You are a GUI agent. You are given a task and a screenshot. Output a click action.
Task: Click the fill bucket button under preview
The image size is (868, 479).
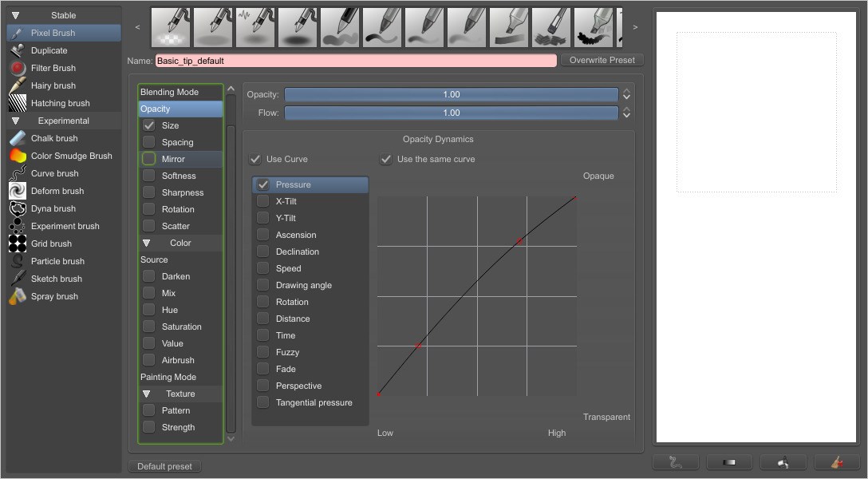click(x=782, y=462)
